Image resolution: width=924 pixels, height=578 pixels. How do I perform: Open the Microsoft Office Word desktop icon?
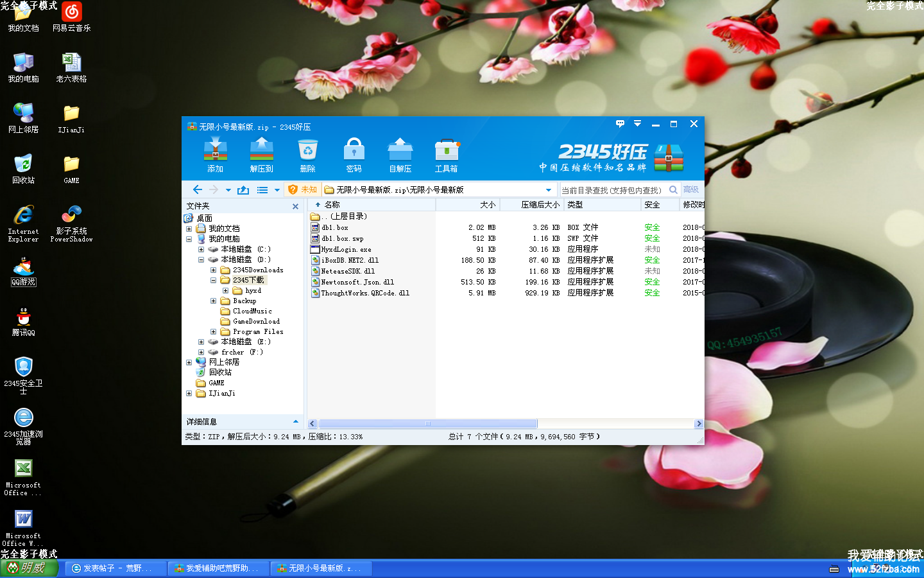tap(24, 527)
